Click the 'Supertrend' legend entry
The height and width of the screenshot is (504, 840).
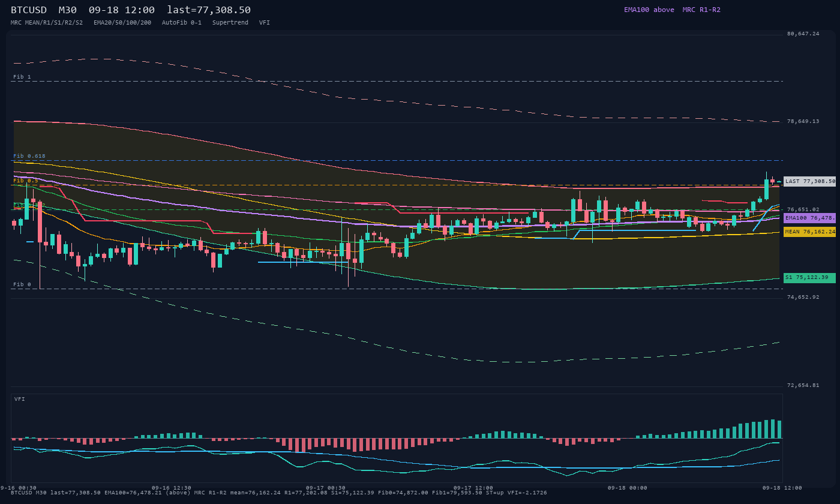(230, 22)
